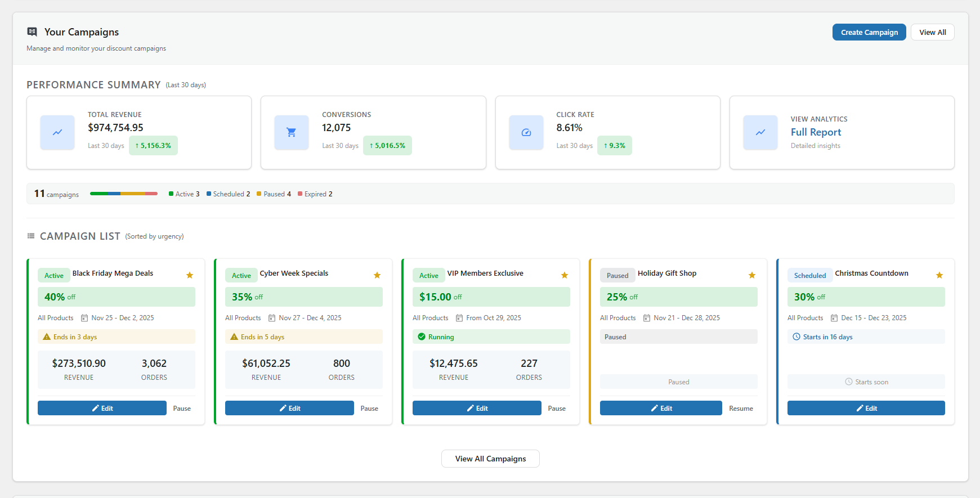Click the Your Campaigns header chat icon
Screen dimensions: 980x498
(32, 32)
